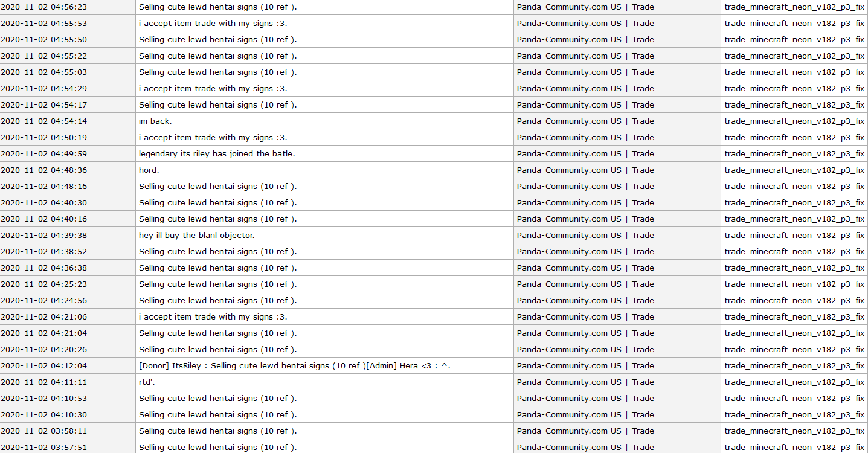Screen dimensions: 868x453
Task: Click timestamp 2020-11-02 04:25:23
Action: click(43, 284)
